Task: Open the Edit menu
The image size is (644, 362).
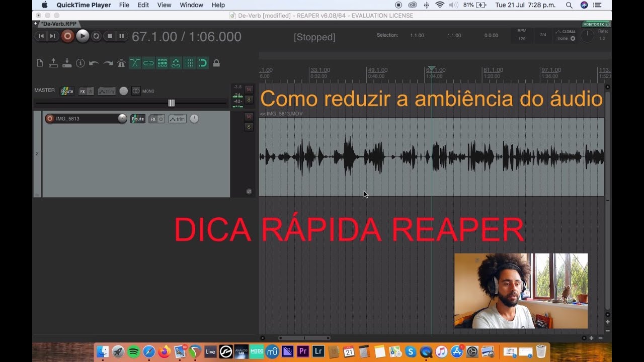Action: [x=143, y=5]
